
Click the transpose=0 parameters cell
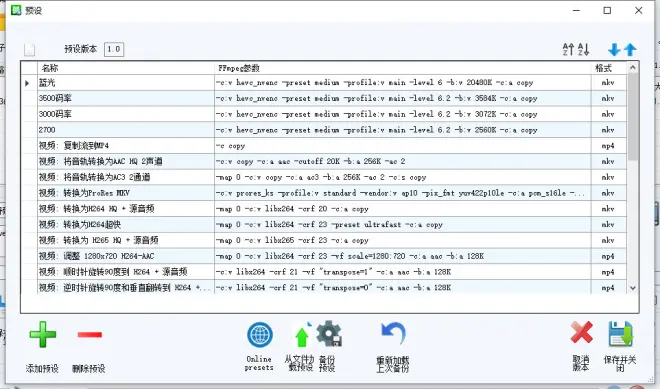pos(402,288)
